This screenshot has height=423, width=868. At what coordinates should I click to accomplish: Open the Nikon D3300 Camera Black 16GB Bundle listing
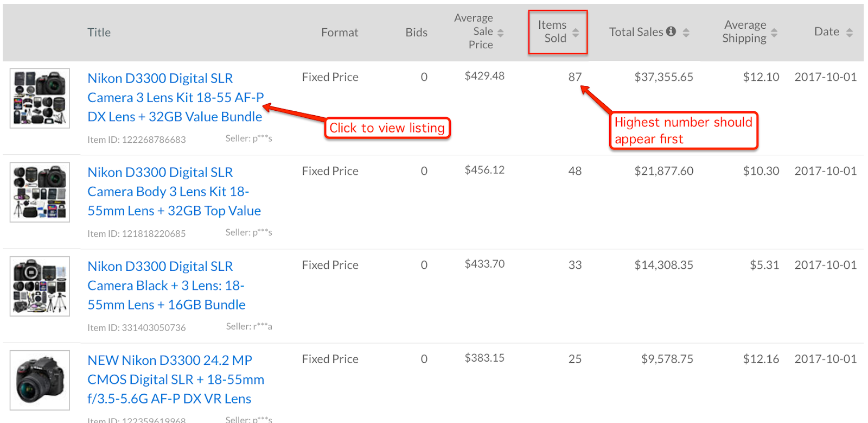tap(166, 285)
